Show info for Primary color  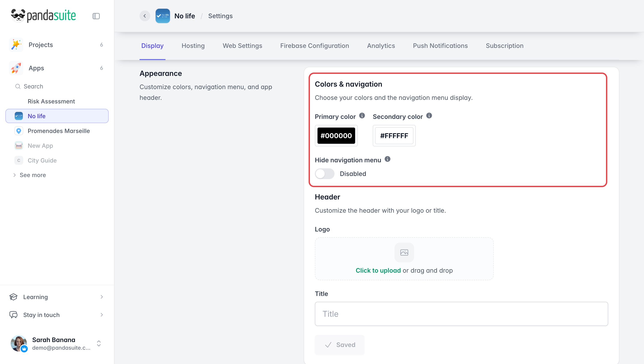362,116
